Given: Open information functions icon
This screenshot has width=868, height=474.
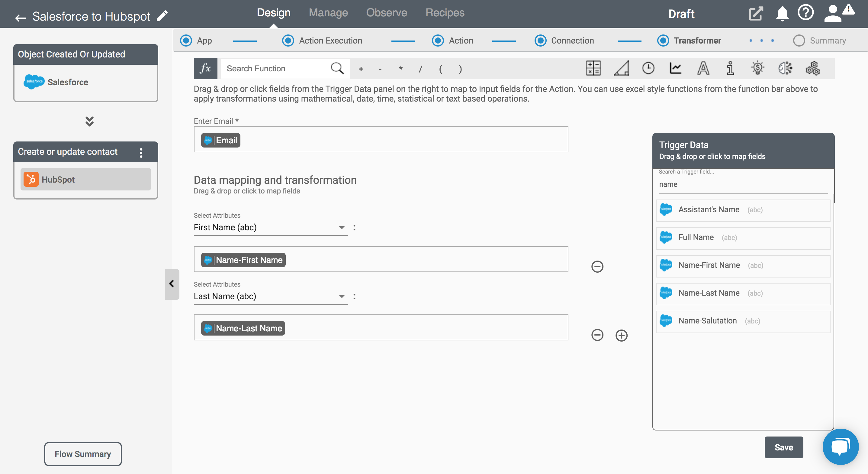Looking at the screenshot, I should [x=730, y=68].
